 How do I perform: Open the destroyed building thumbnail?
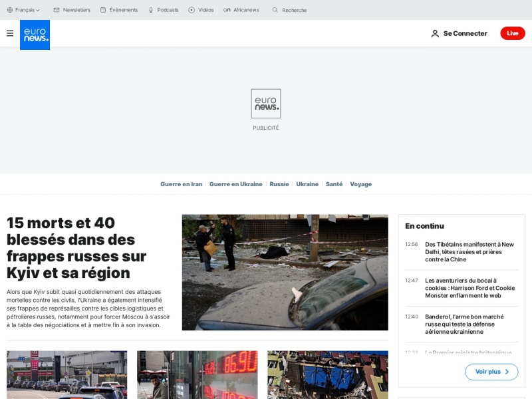tap(328, 375)
